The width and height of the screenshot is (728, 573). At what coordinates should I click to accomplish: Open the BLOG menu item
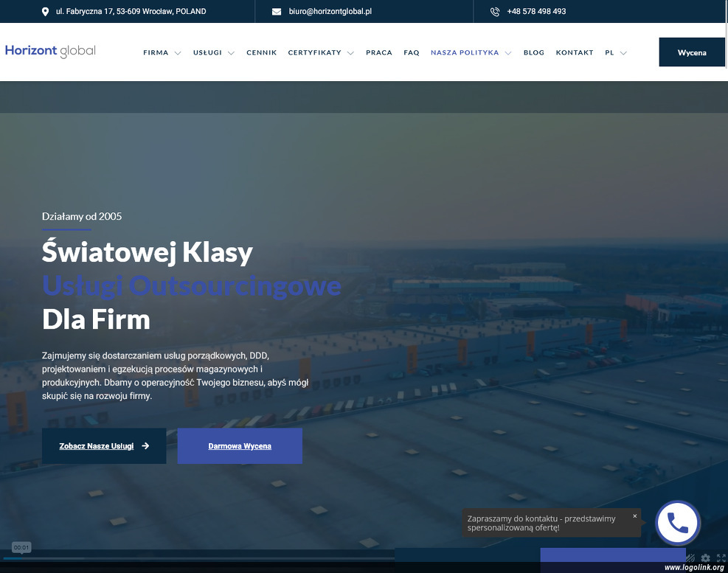pyautogui.click(x=533, y=53)
